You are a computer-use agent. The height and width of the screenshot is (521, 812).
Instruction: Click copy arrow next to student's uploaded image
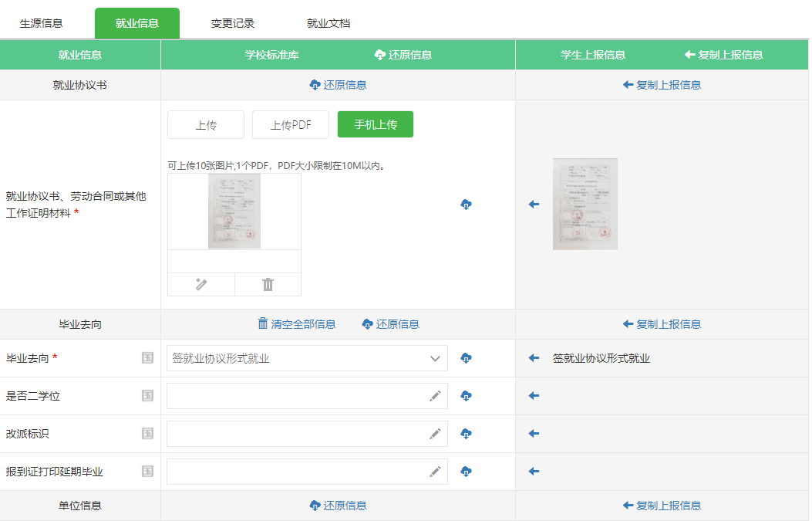[534, 205]
